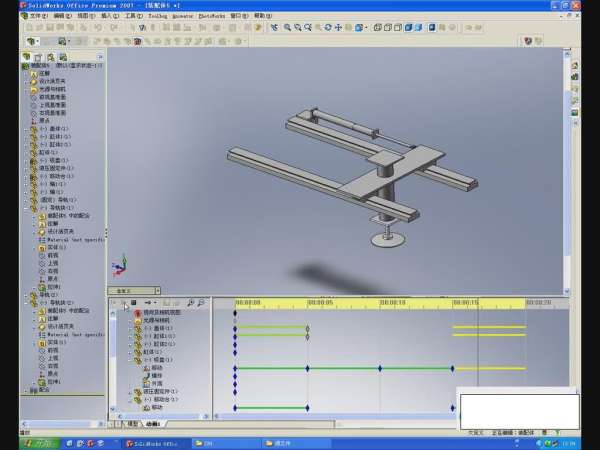The image size is (600, 450).
Task: Open the Design Library task pane icon
Action: 574,77
